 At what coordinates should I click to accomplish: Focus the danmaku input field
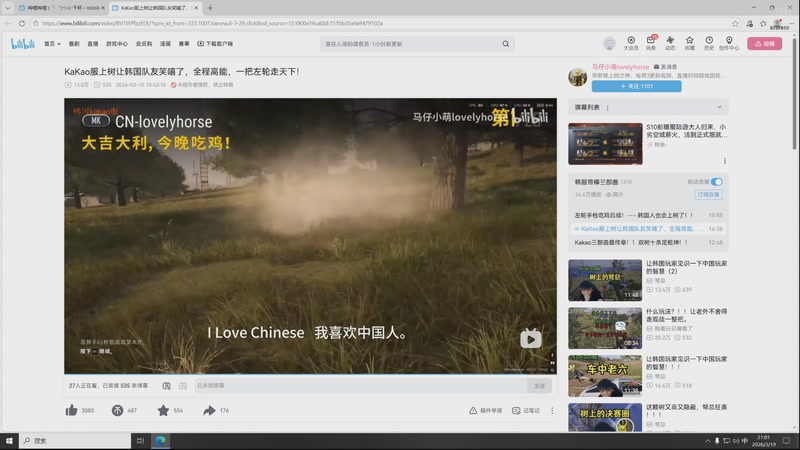click(360, 386)
